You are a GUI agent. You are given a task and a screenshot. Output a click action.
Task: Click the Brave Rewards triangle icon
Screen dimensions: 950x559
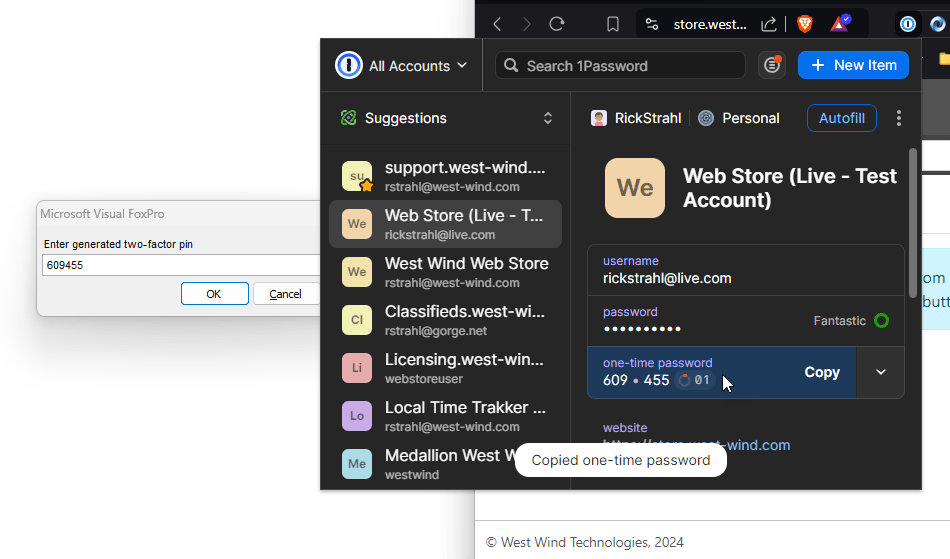[x=840, y=24]
